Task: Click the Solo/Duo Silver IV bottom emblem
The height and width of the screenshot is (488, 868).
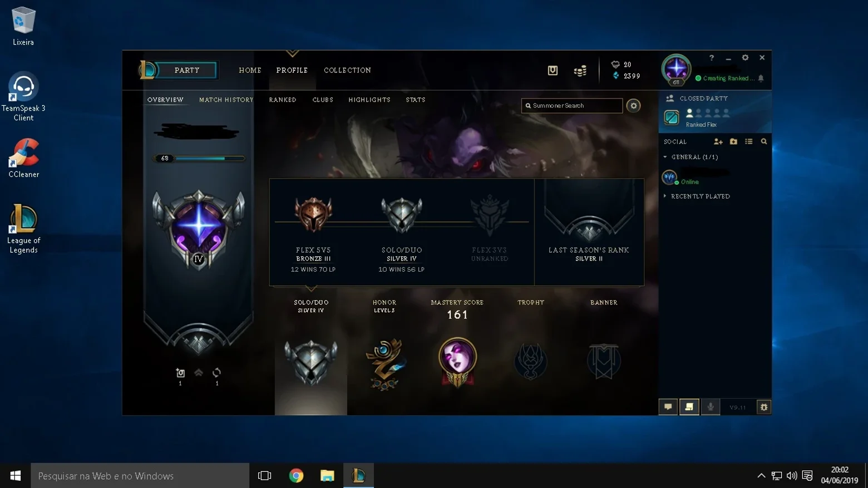Action: (311, 362)
